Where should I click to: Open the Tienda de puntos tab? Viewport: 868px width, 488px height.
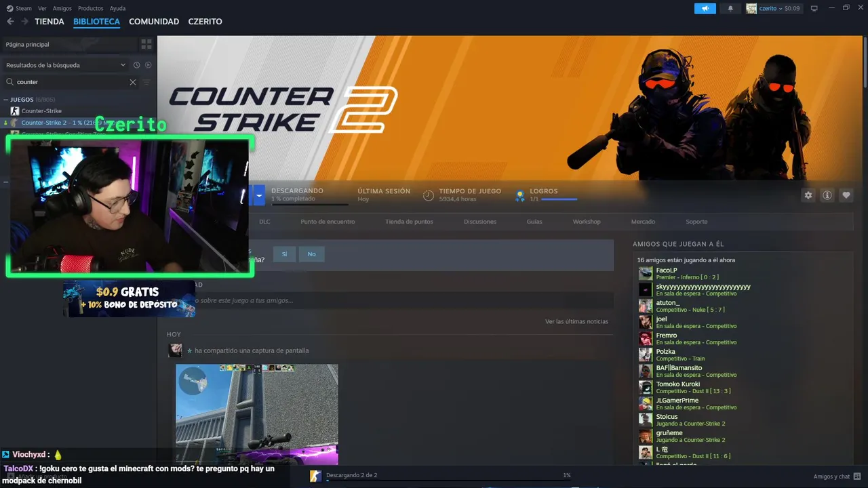click(409, 222)
